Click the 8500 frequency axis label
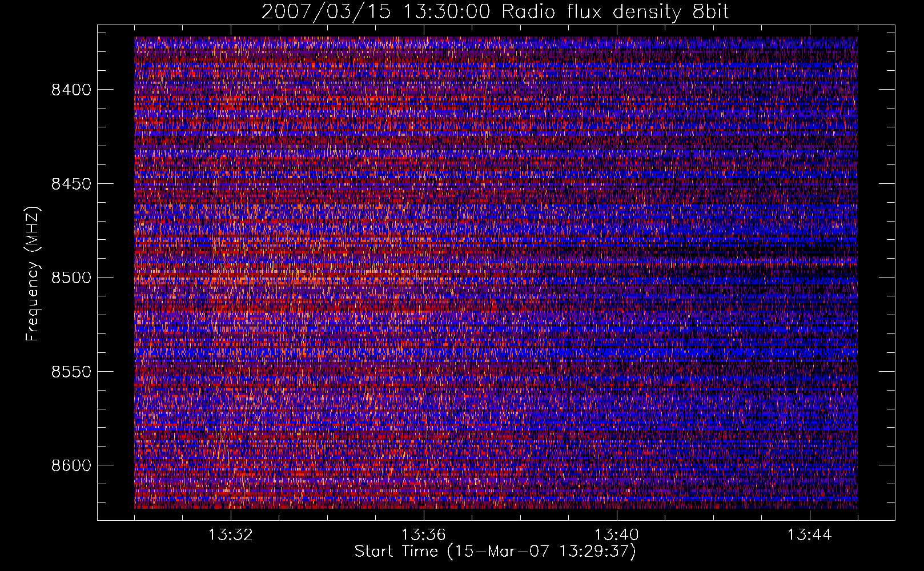This screenshot has width=924, height=571. coord(71,278)
